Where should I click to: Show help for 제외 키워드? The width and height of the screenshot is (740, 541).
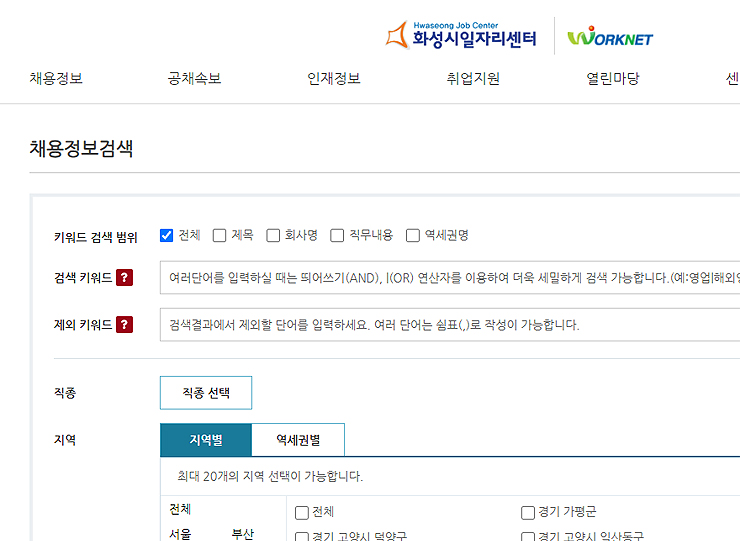click(125, 325)
